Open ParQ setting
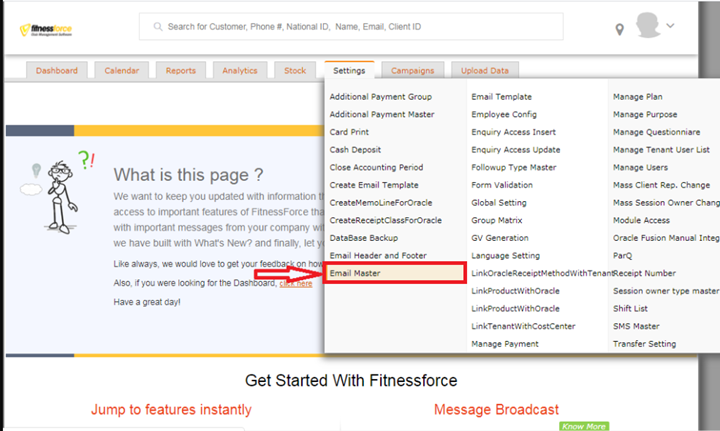Viewport: 720px width, 431px height. coord(622,256)
